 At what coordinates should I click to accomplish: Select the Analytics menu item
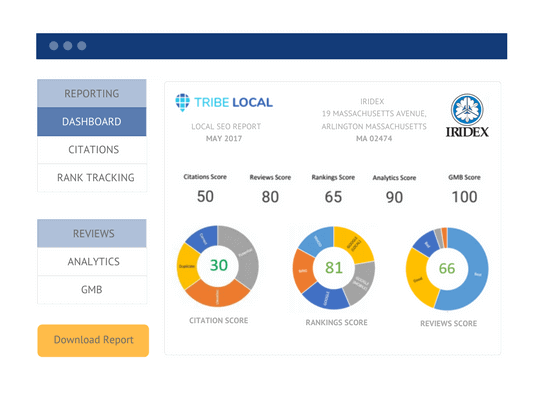point(92,261)
